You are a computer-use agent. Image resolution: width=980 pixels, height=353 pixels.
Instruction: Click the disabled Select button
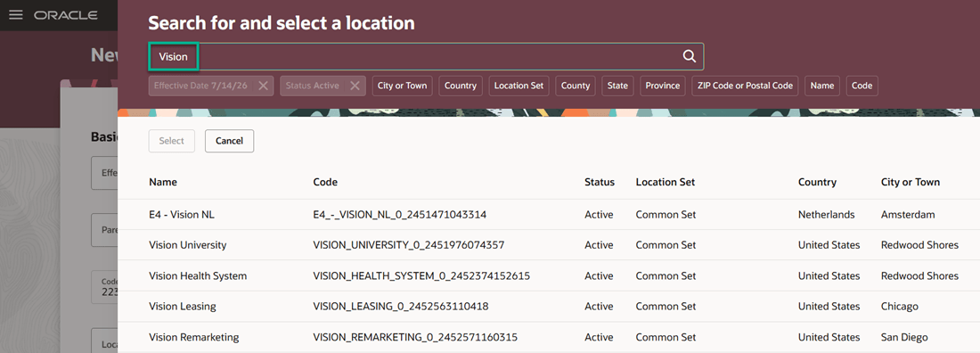171,141
